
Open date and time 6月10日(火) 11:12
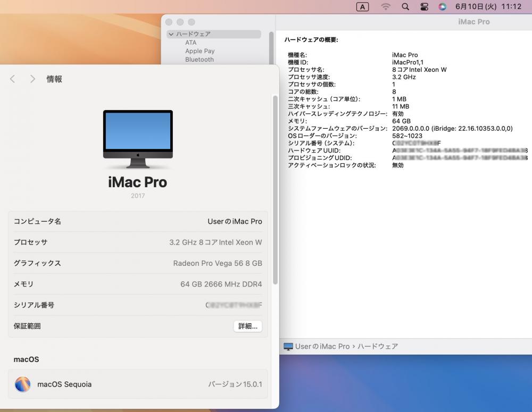click(x=488, y=7)
